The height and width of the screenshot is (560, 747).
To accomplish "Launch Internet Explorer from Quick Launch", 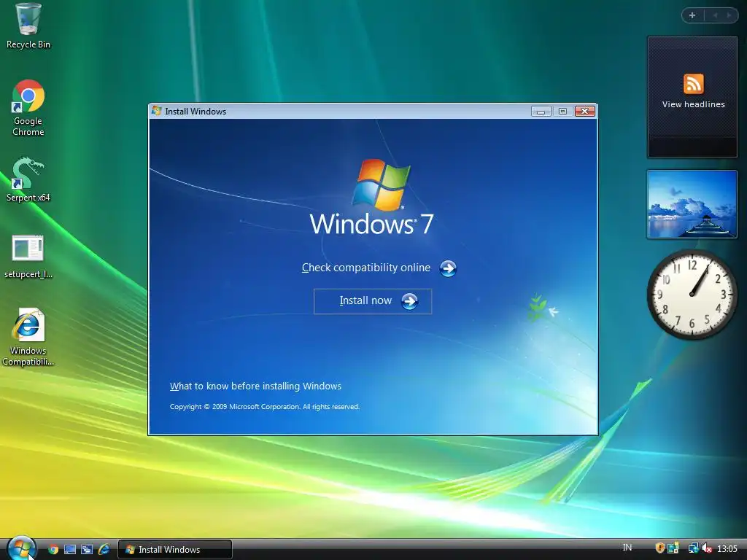I will 104,550.
